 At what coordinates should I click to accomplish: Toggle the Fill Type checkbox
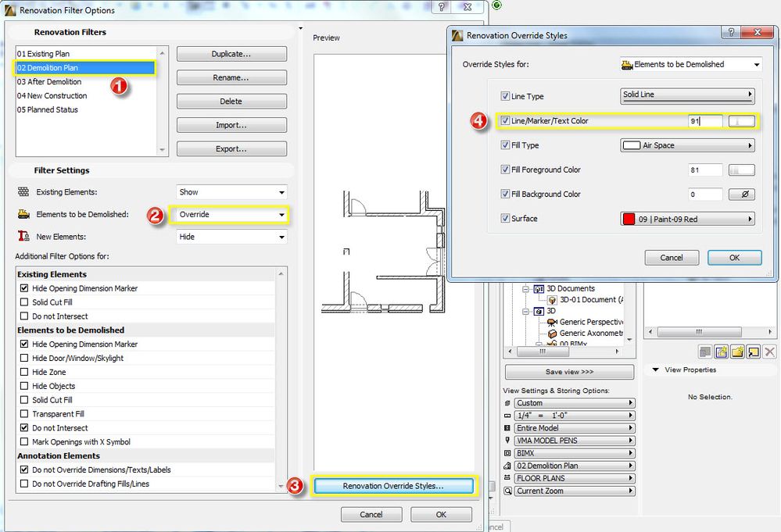coord(505,145)
